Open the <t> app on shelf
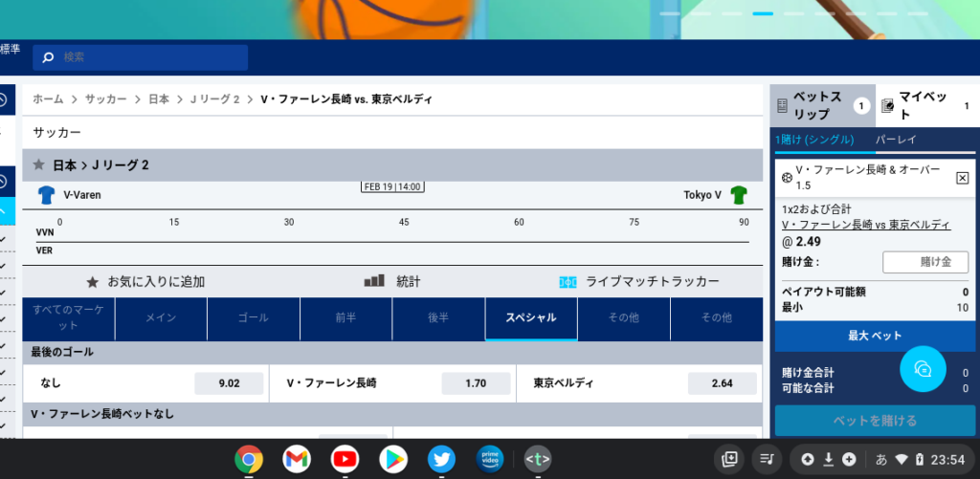Screen dimensions: 980x479 pos(538,460)
